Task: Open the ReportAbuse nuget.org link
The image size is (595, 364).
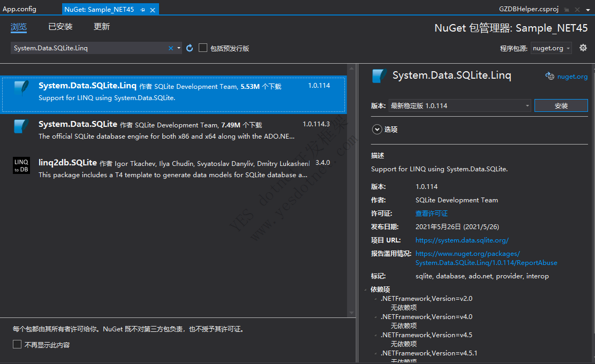Action: (x=486, y=258)
